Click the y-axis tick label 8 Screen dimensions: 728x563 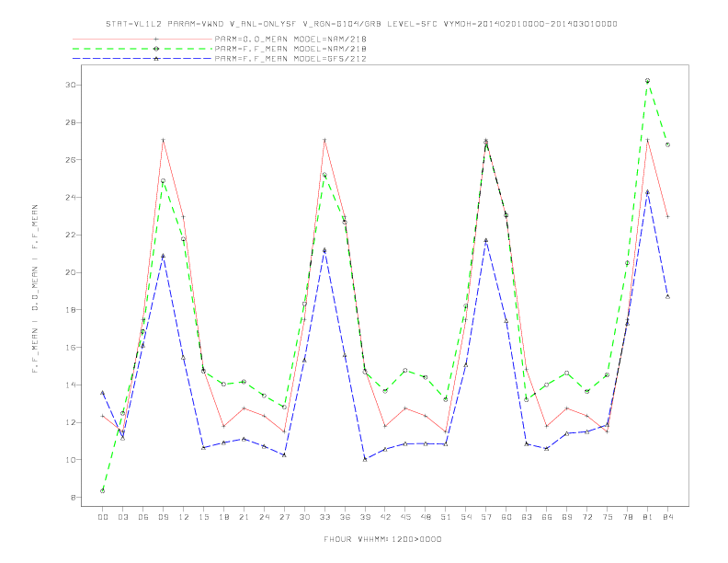click(74, 498)
